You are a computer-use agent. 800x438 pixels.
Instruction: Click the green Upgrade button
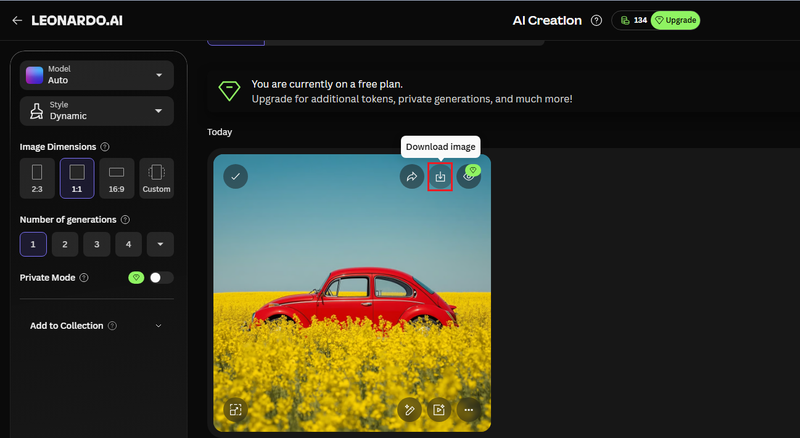click(x=675, y=20)
